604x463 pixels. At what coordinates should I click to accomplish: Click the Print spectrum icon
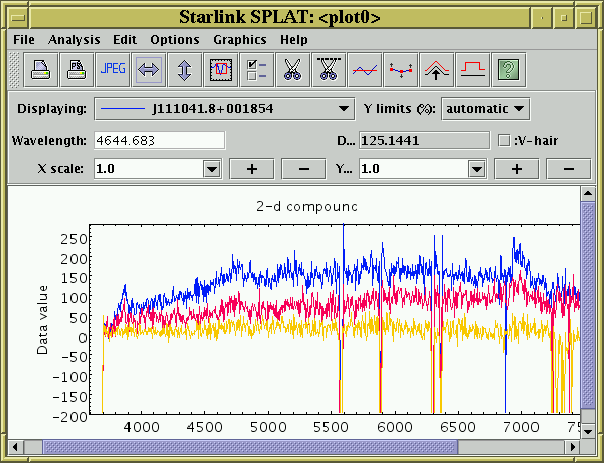pos(41,70)
